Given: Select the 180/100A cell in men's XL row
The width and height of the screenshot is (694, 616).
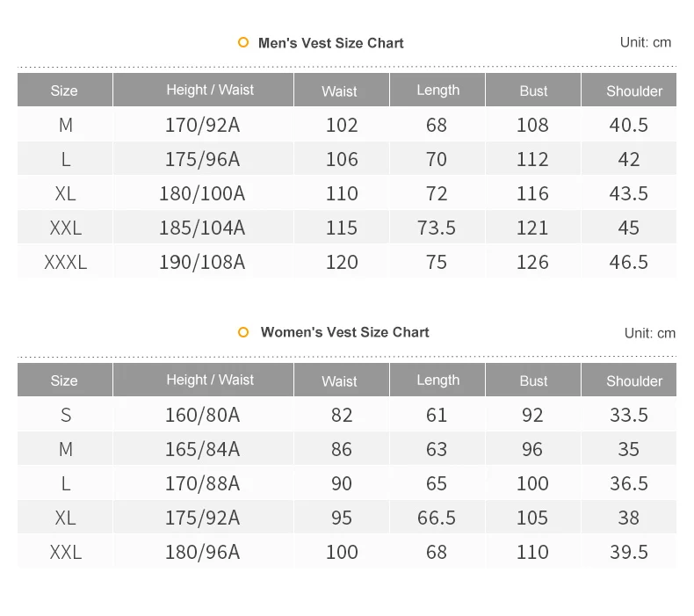Looking at the screenshot, I should click(202, 193).
